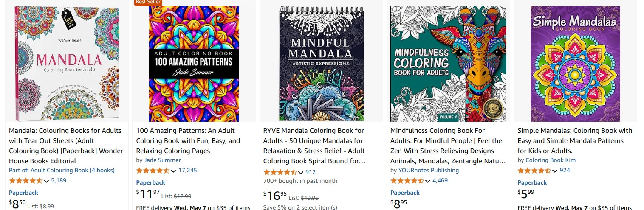Click star rating of Wonder House Mandala book

point(25,181)
